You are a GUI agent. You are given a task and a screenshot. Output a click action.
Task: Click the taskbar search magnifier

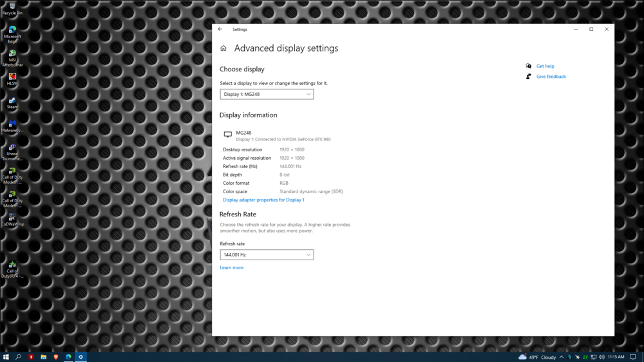tap(18, 357)
